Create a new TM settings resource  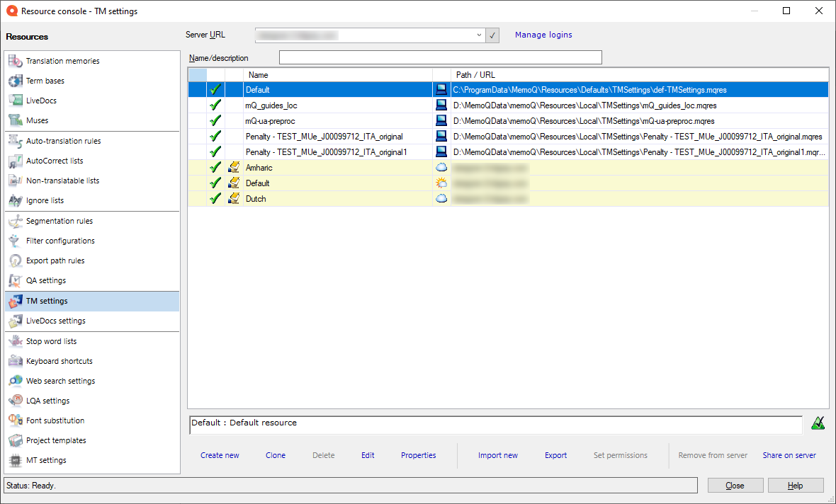220,455
